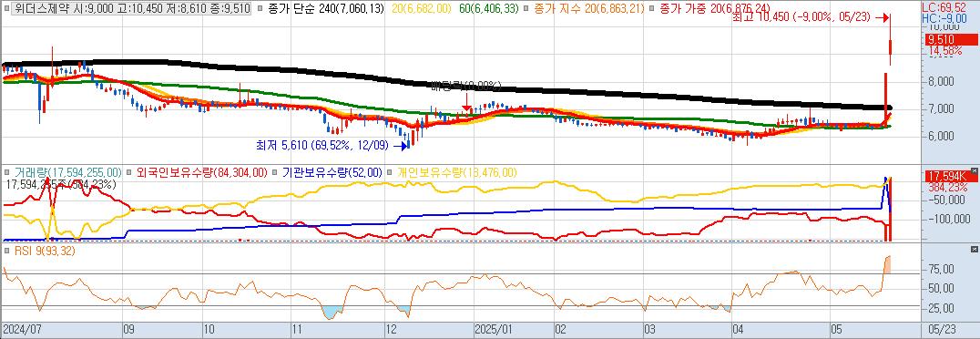Click the square marker before 거래량 legend
This screenshot has height=339, width=980.
click(6, 172)
